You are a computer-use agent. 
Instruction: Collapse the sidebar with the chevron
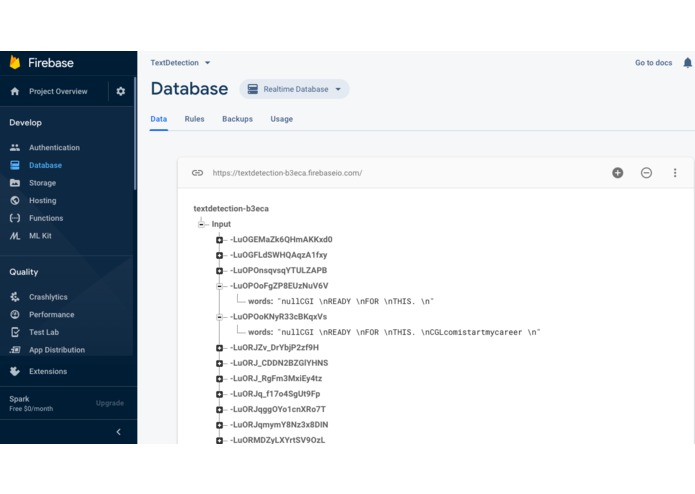118,432
